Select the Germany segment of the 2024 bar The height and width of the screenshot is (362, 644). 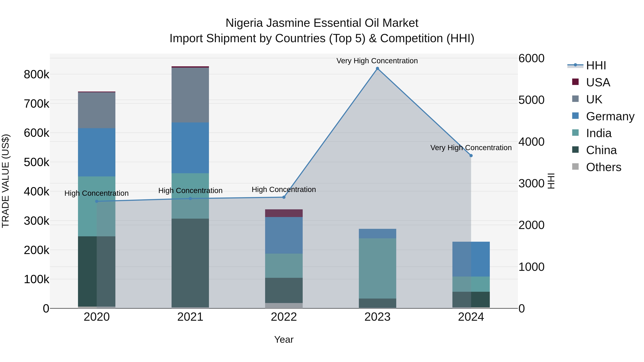pyautogui.click(x=471, y=259)
